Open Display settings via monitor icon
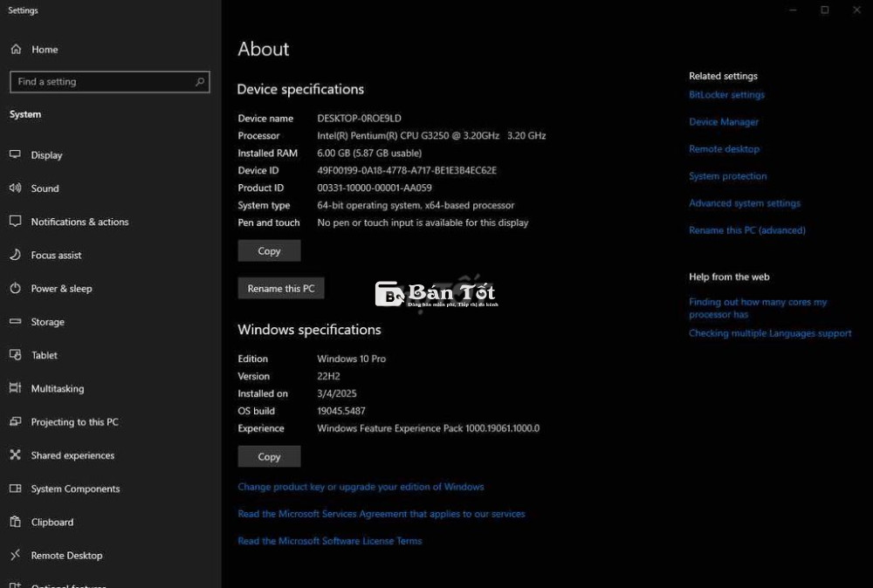The height and width of the screenshot is (588, 873). (15, 154)
